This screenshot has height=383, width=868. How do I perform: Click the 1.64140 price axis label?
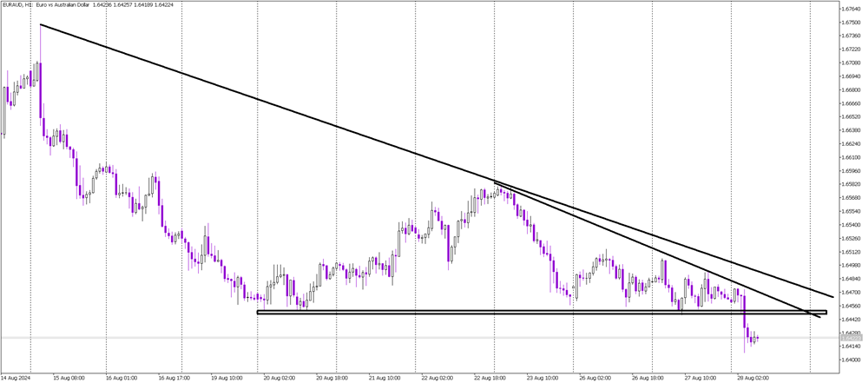851,346
